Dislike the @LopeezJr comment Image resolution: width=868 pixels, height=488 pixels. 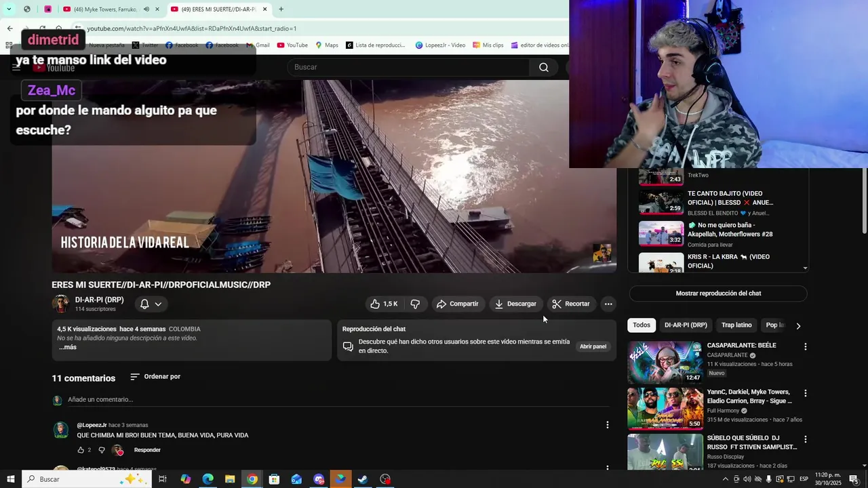point(102,450)
